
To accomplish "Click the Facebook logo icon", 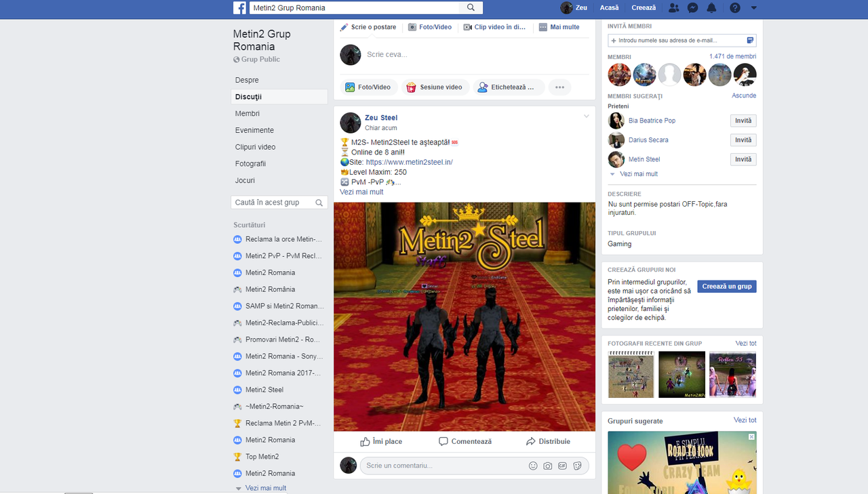I will (239, 8).
